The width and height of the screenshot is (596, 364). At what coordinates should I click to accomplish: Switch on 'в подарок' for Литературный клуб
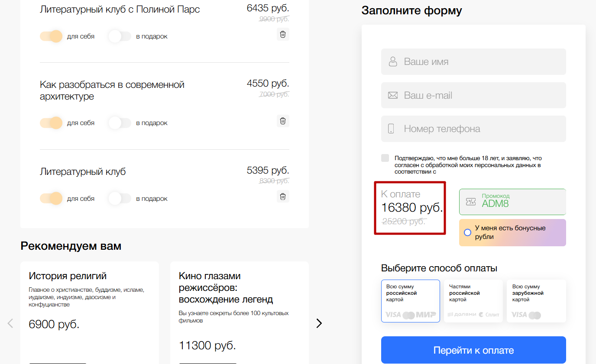[x=120, y=199]
